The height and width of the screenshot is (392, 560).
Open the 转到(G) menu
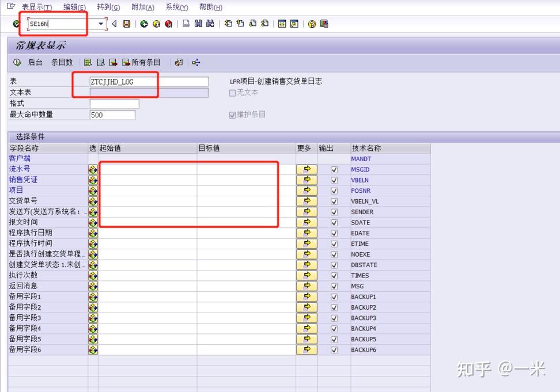108,7
